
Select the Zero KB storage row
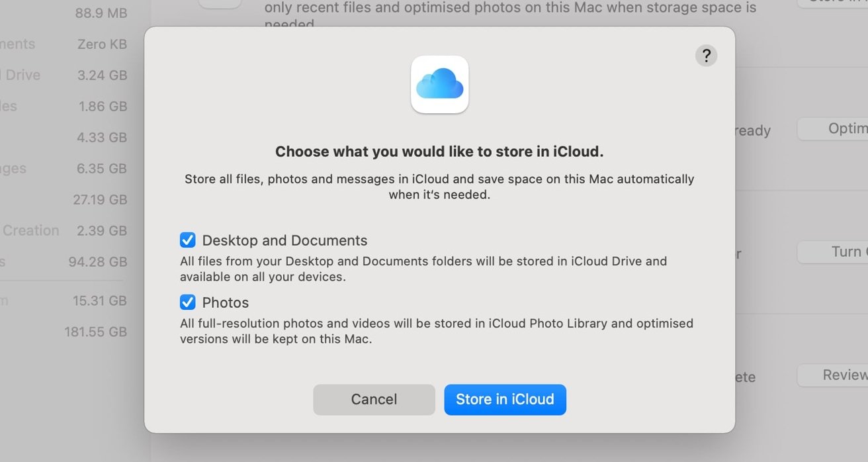point(64,44)
